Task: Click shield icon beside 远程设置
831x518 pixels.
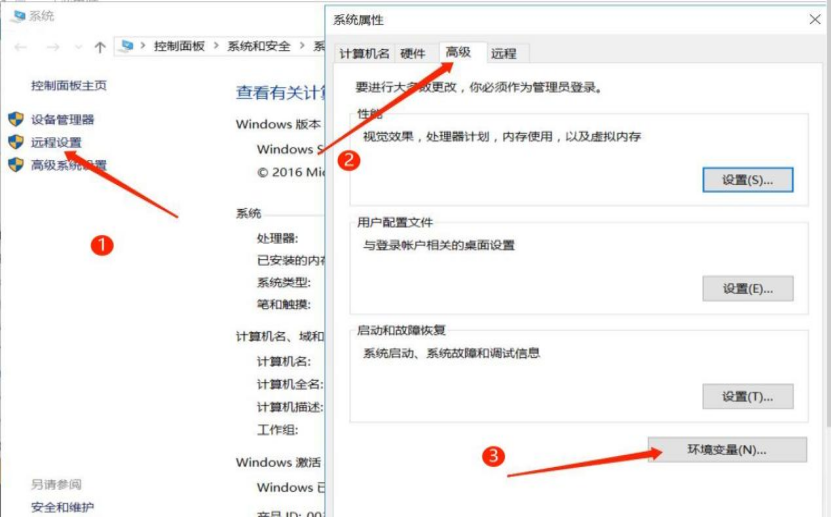Action: coord(16,142)
